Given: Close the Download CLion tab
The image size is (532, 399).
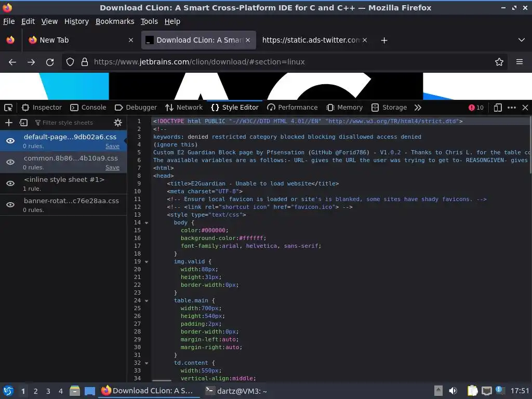Looking at the screenshot, I should point(248,41).
